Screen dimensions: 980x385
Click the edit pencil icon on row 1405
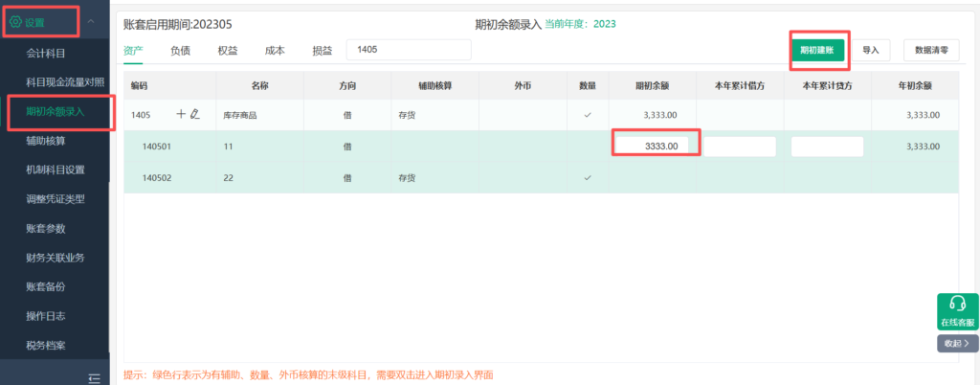[x=195, y=115]
